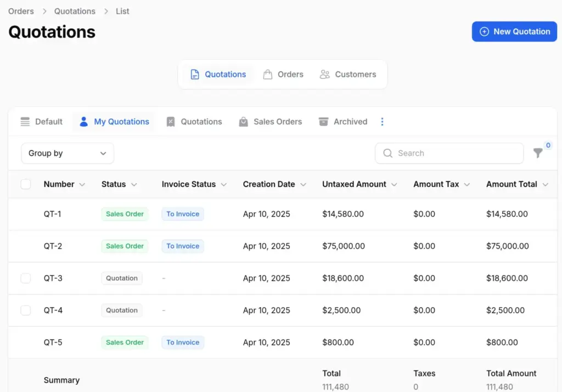Screen dimensions: 562x392
Task: Check the box for QT-3 row
Action: 26,279
